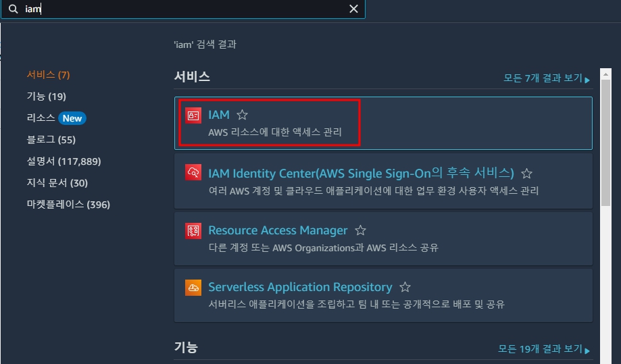
Task: Click the results scrollbar thumb
Action: [x=605, y=142]
